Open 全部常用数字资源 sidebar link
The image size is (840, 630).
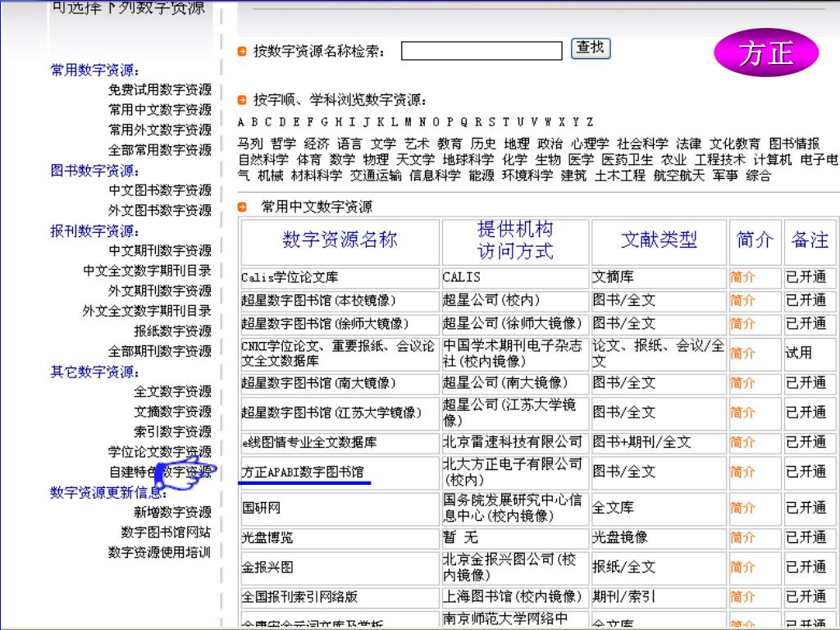pos(160,150)
